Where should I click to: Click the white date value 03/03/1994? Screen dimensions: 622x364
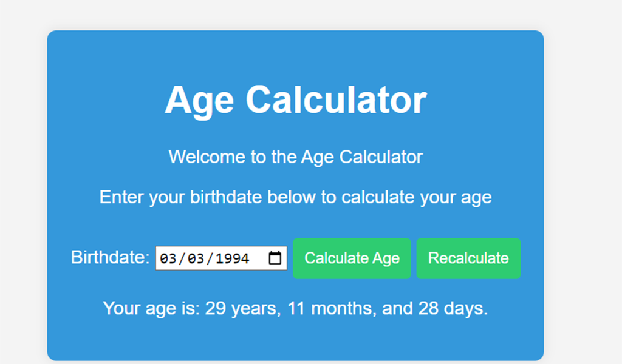pos(211,258)
